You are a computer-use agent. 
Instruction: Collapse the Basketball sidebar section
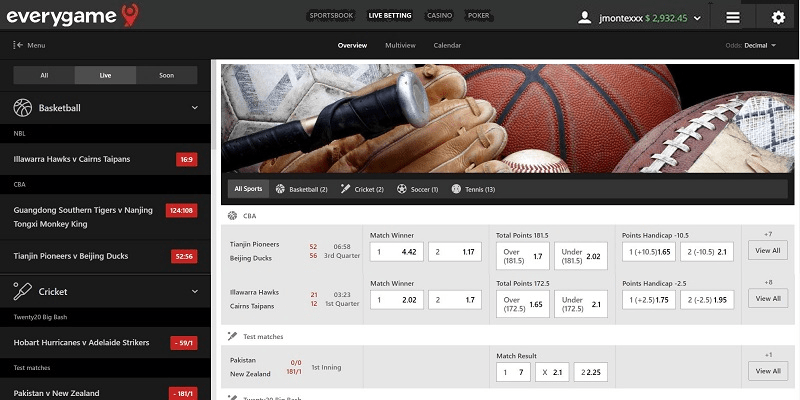pos(194,108)
